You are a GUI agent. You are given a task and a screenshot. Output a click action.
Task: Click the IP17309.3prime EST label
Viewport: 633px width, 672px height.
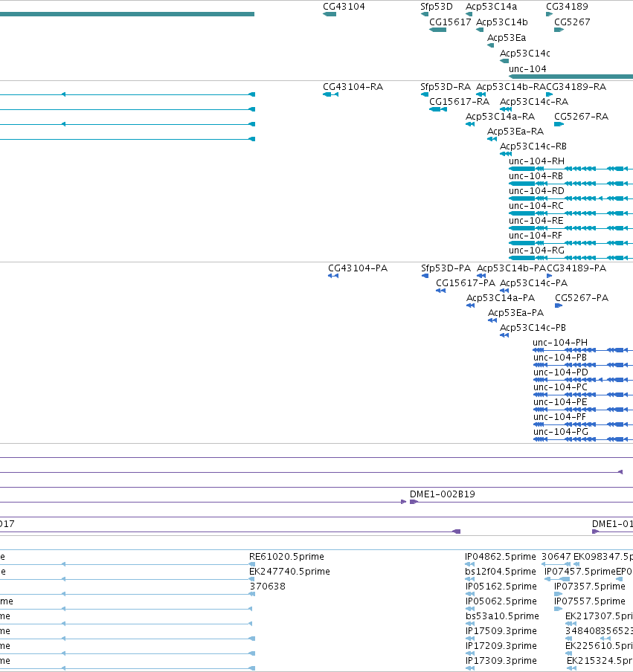point(501,661)
